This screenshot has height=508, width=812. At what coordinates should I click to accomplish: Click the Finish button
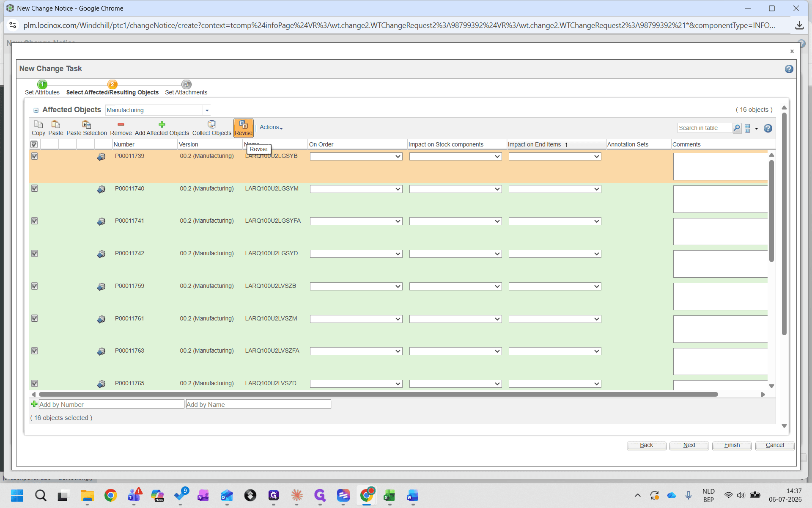click(x=732, y=445)
